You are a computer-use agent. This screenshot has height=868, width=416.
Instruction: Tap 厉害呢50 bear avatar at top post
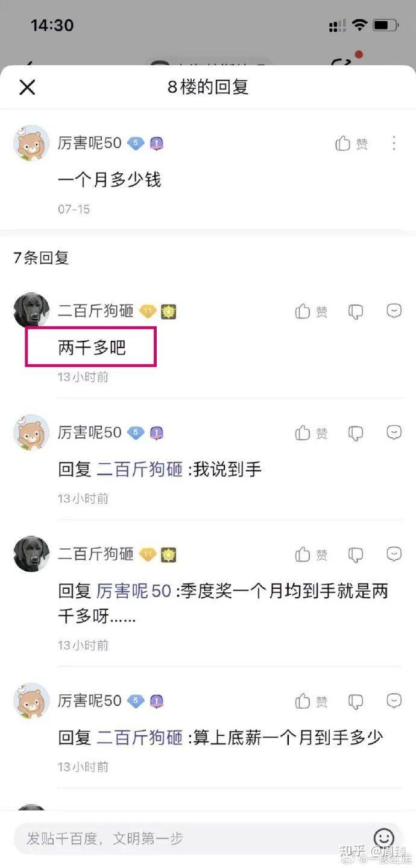(x=31, y=144)
